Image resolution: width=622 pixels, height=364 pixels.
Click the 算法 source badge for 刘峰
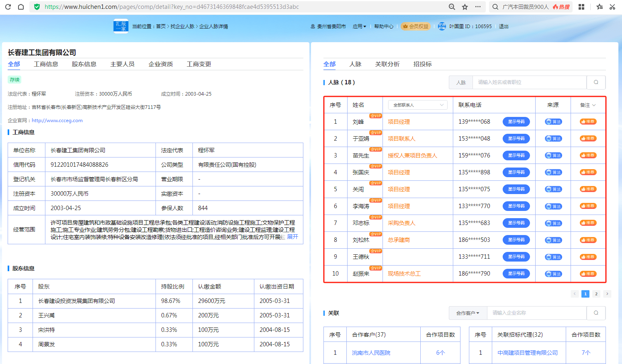click(553, 122)
